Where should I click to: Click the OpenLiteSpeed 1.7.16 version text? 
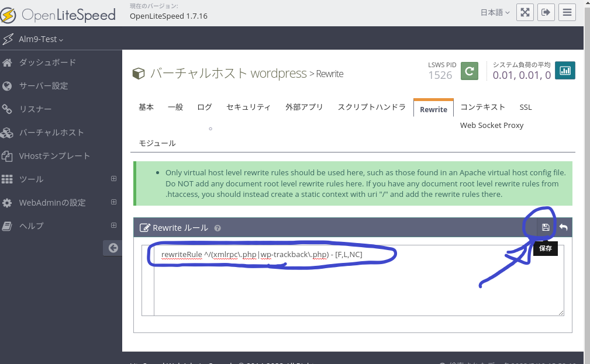[x=168, y=16]
